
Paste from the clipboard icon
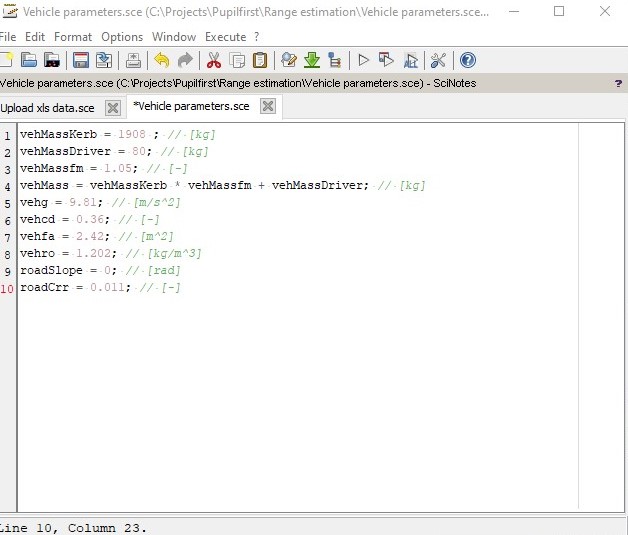coord(260,60)
